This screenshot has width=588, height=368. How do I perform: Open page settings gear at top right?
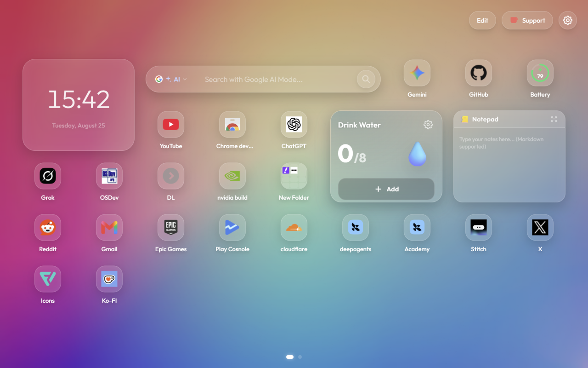tap(568, 20)
